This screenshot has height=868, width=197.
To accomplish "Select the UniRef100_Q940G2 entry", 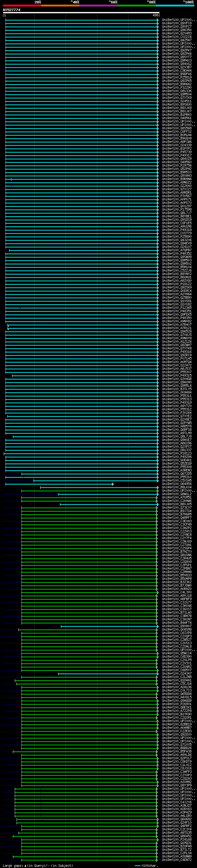I will point(177,64).
